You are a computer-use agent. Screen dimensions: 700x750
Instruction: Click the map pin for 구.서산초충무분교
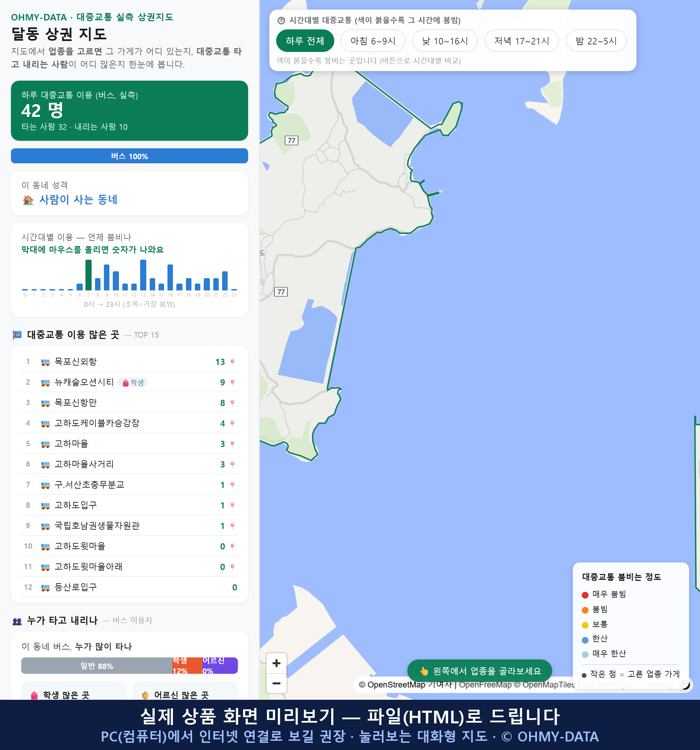coord(232,485)
